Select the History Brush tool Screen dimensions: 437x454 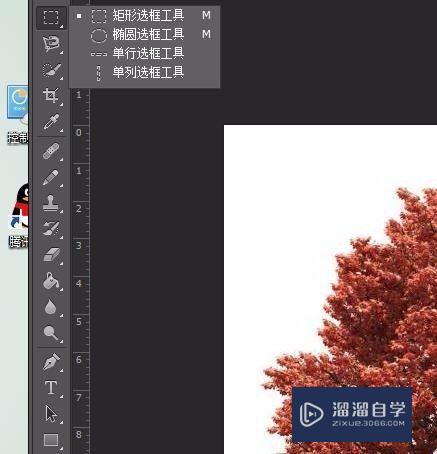[51, 229]
